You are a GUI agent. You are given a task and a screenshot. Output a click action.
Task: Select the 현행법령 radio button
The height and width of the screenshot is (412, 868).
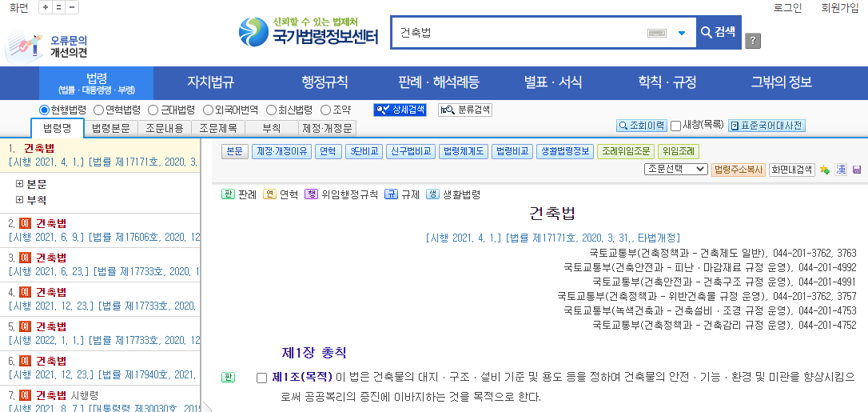(44, 110)
